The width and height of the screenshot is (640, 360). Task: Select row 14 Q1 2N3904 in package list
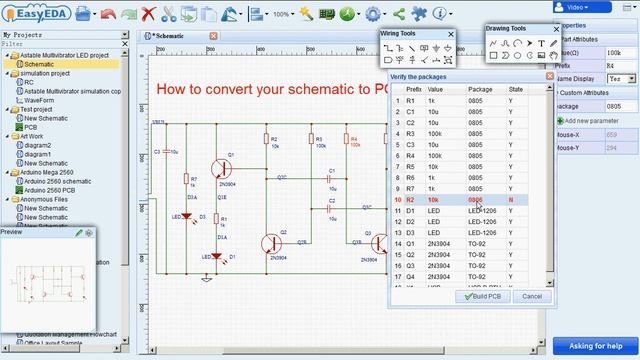[x=460, y=244]
